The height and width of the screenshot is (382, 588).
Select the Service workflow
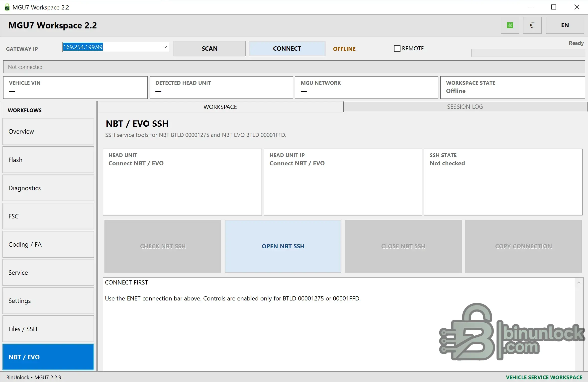(48, 273)
